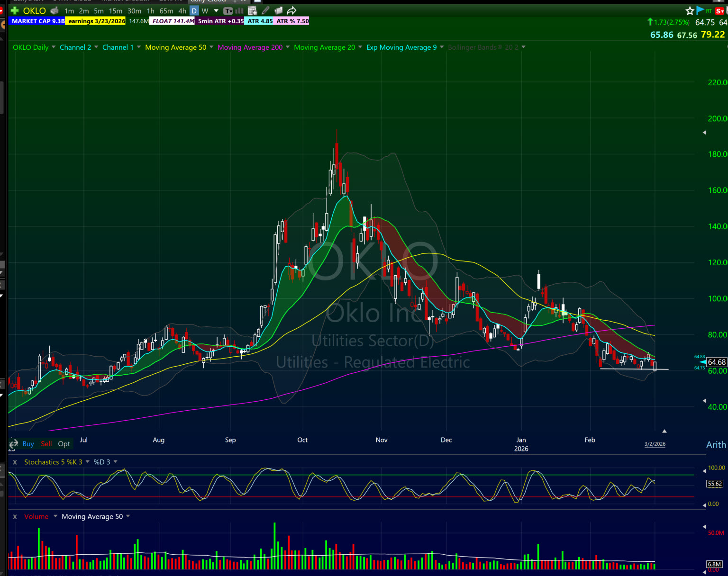
Task: Click the Opt options button
Action: [64, 444]
